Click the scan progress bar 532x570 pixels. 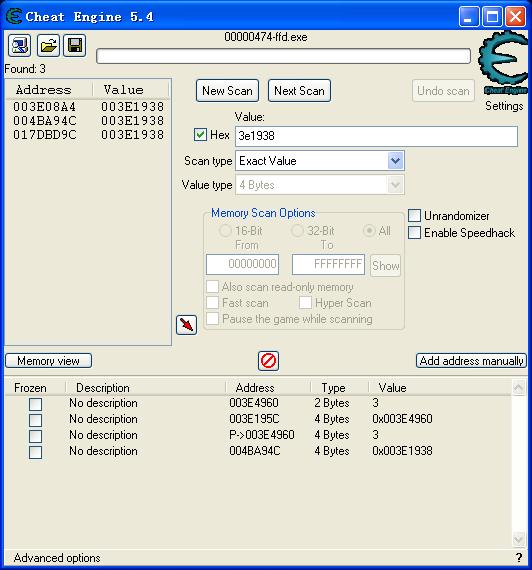283,56
